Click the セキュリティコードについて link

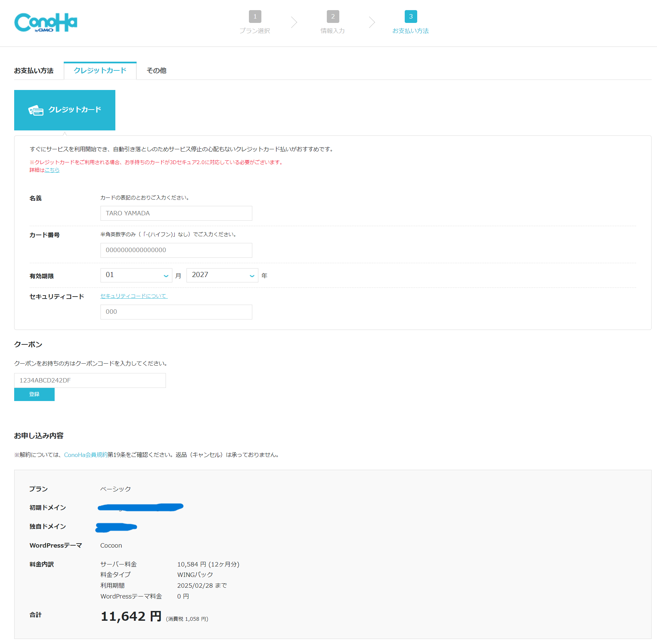coord(134,296)
